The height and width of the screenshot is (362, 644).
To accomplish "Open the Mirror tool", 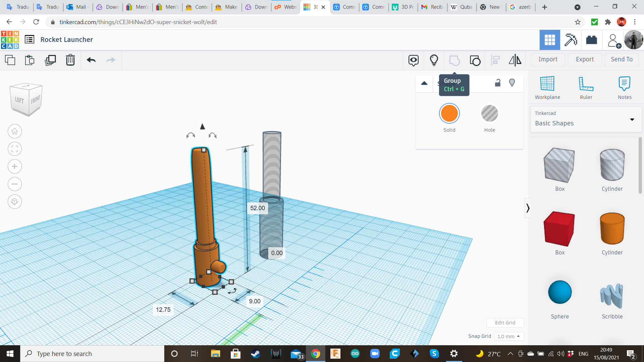I will click(515, 60).
